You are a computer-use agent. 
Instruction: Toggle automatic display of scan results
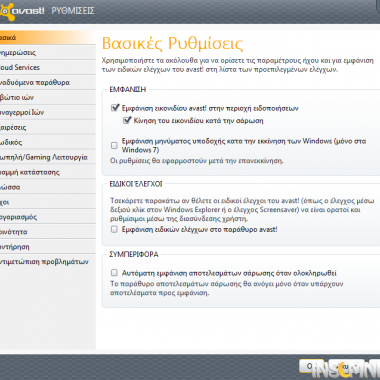[x=114, y=273]
